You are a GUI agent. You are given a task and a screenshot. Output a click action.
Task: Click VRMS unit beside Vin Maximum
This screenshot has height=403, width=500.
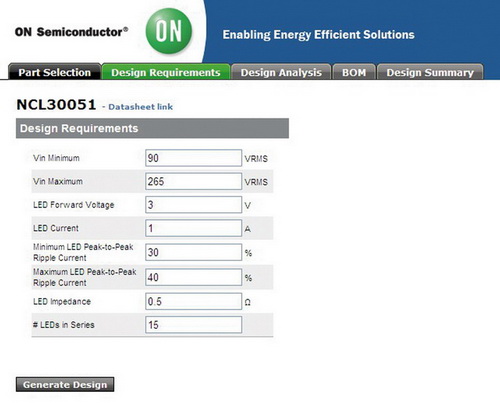point(256,182)
